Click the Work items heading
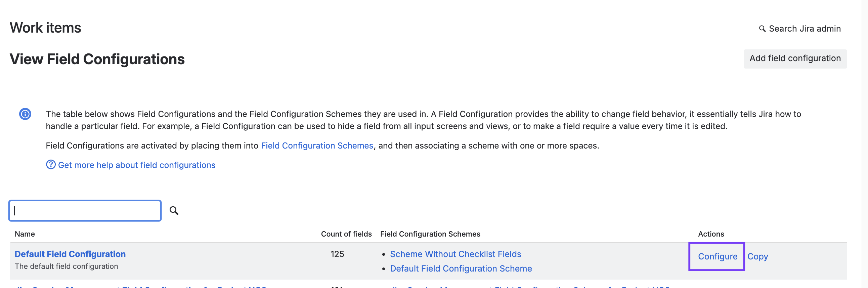868x288 pixels. point(45,28)
